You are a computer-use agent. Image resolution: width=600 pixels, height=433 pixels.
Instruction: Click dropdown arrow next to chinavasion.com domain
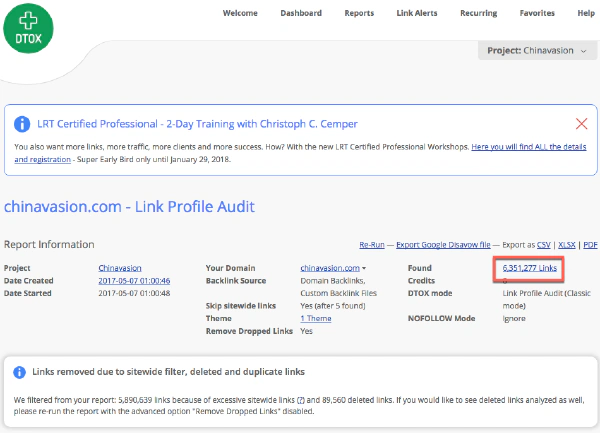(x=364, y=268)
